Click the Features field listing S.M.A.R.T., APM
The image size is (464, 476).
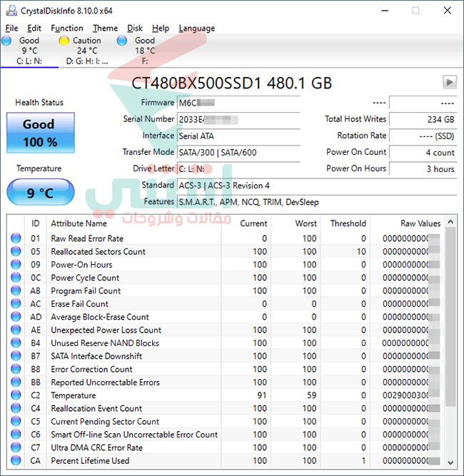[317, 202]
